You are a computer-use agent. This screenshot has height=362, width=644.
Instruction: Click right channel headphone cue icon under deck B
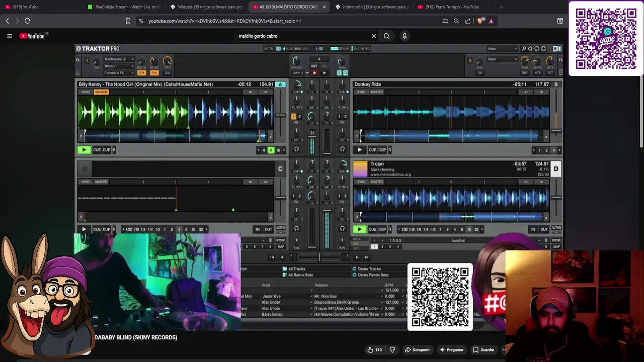pyautogui.click(x=343, y=149)
